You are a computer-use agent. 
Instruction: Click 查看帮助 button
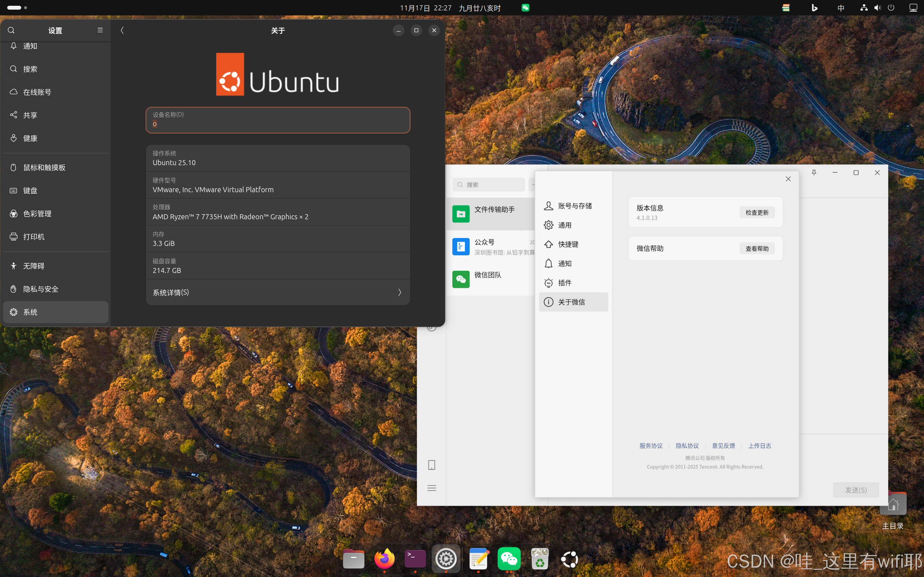[x=757, y=248]
